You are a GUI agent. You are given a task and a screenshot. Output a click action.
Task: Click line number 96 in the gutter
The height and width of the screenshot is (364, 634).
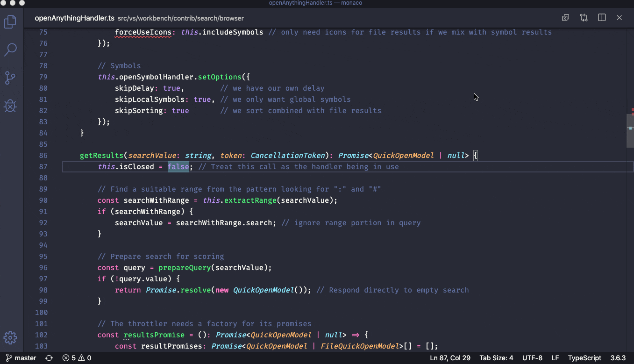point(43,267)
